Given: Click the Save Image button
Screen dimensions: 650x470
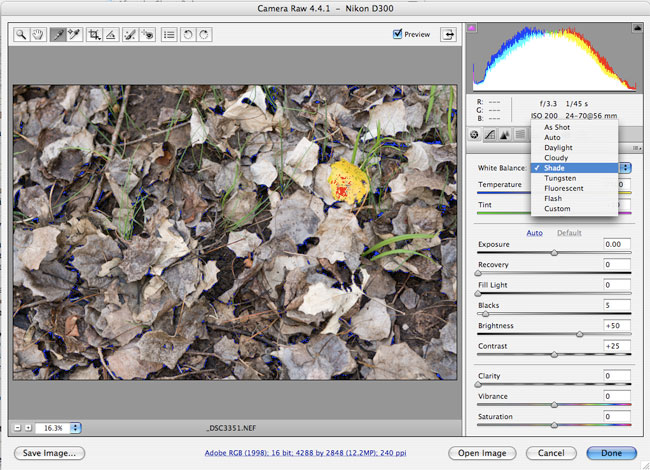Looking at the screenshot, I should [x=49, y=453].
